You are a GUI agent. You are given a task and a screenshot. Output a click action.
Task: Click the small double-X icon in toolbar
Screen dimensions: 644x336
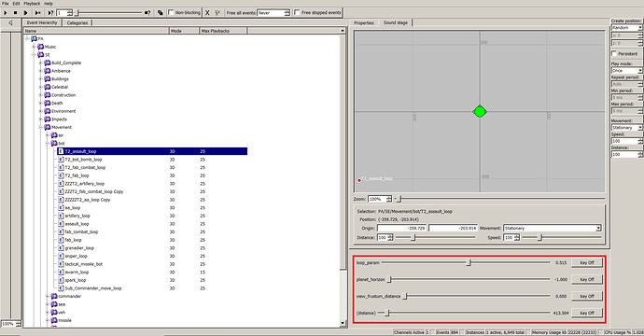[217, 13]
